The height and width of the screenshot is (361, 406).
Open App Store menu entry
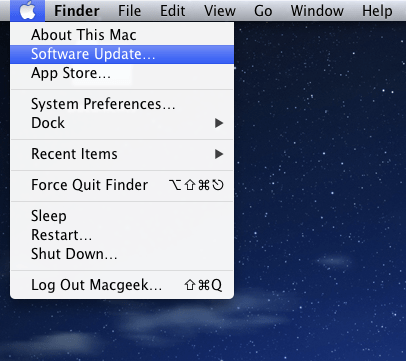tap(122, 73)
